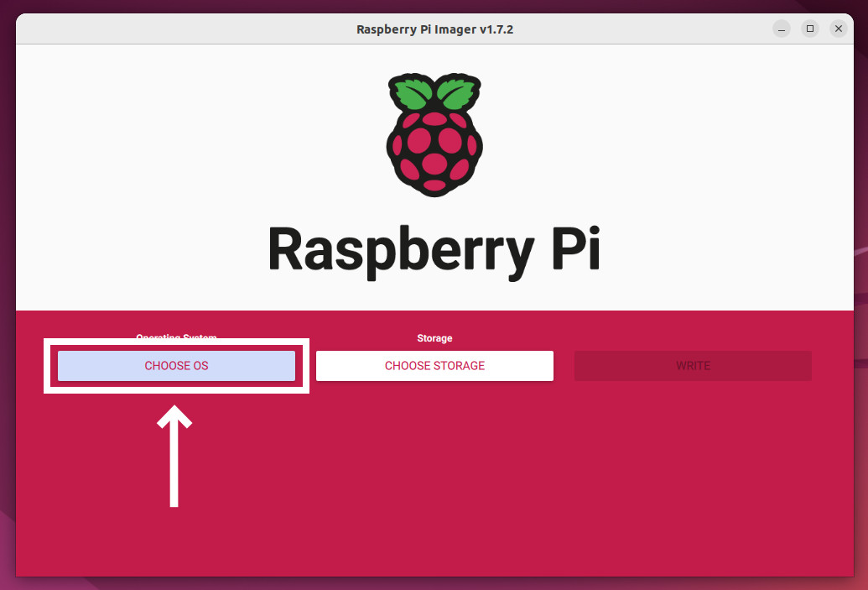Click the Raspberry Pi logo image

tap(434, 134)
